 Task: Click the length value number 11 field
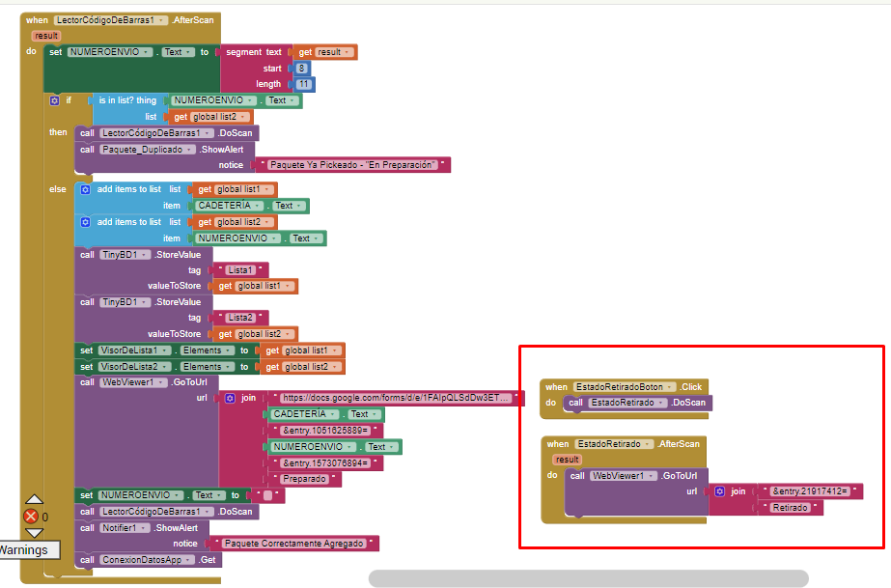coord(302,85)
